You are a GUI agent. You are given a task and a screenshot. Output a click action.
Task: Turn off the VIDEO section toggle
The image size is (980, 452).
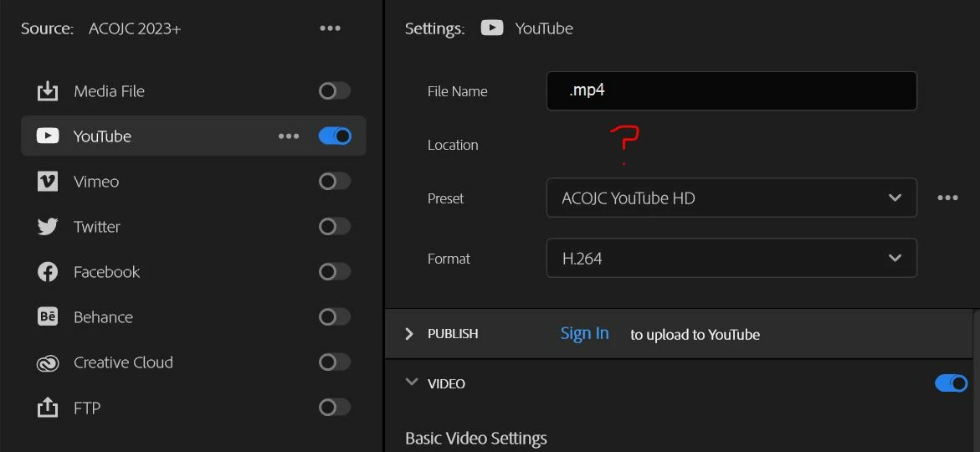point(952,383)
